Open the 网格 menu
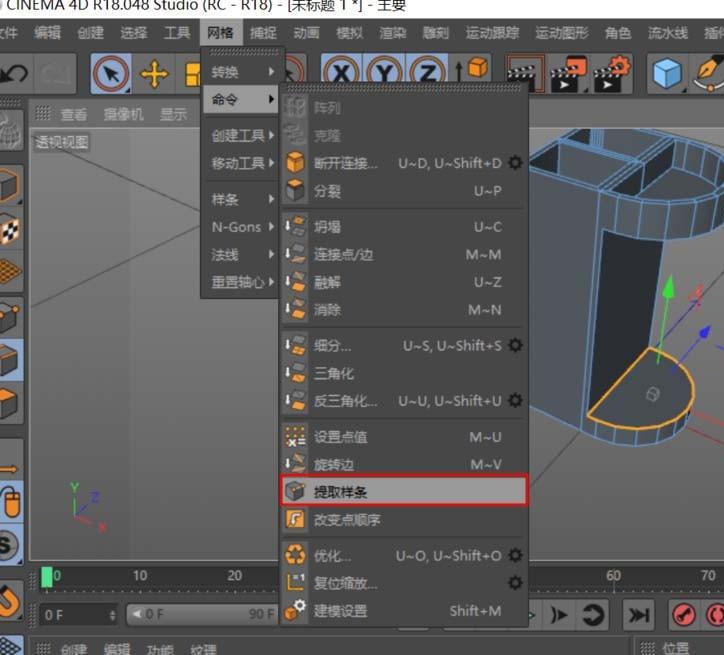 click(221, 32)
